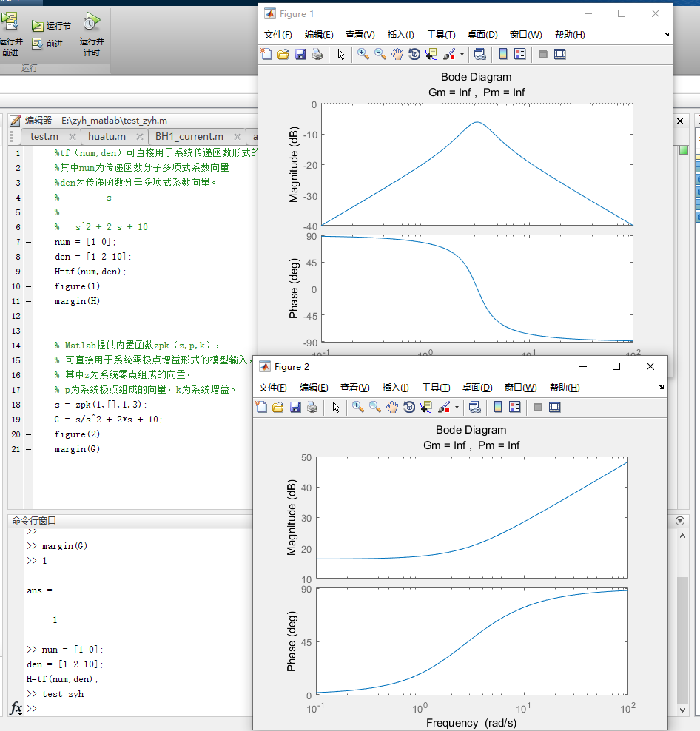Click Save icon in Figure 1 toolbar
Screen dimensions: 700x731
pos(300,55)
